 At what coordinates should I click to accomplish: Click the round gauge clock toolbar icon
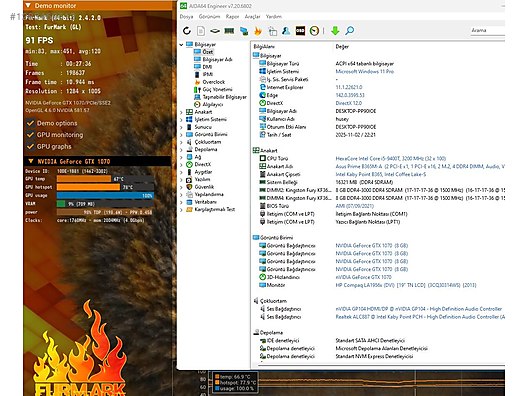314,31
